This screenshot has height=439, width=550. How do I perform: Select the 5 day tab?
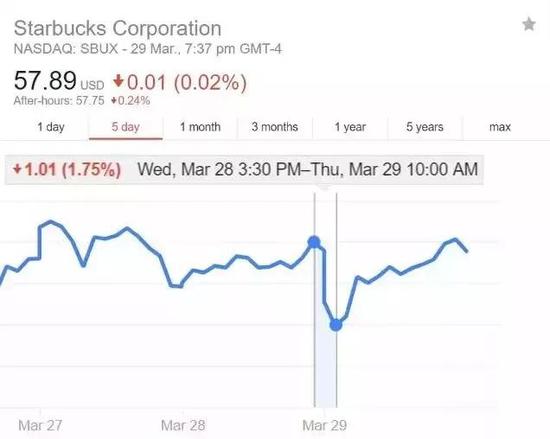[126, 127]
